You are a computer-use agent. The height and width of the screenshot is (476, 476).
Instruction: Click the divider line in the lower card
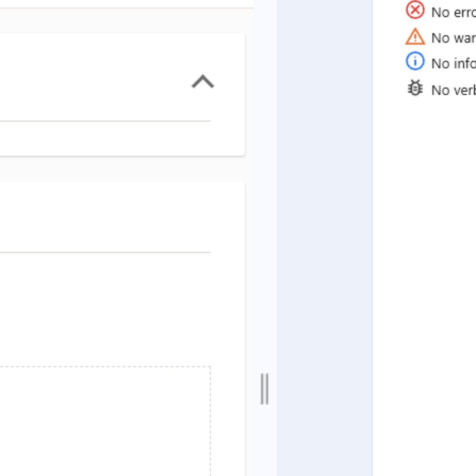pyautogui.click(x=105, y=252)
